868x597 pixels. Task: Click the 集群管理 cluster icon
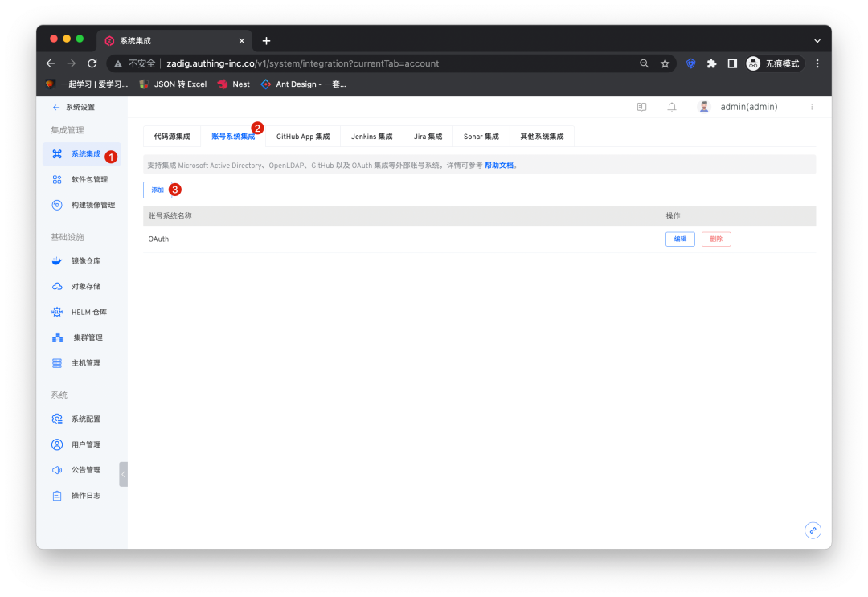58,337
